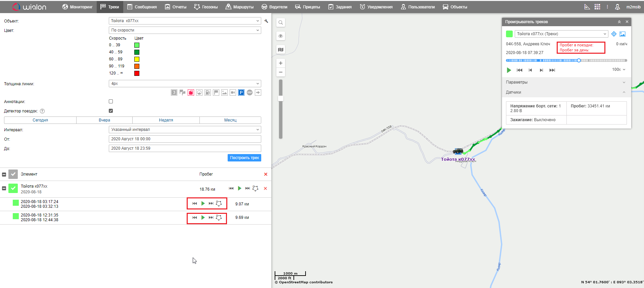
Task: Open the playback speed 100x dropdown
Action: pos(618,69)
